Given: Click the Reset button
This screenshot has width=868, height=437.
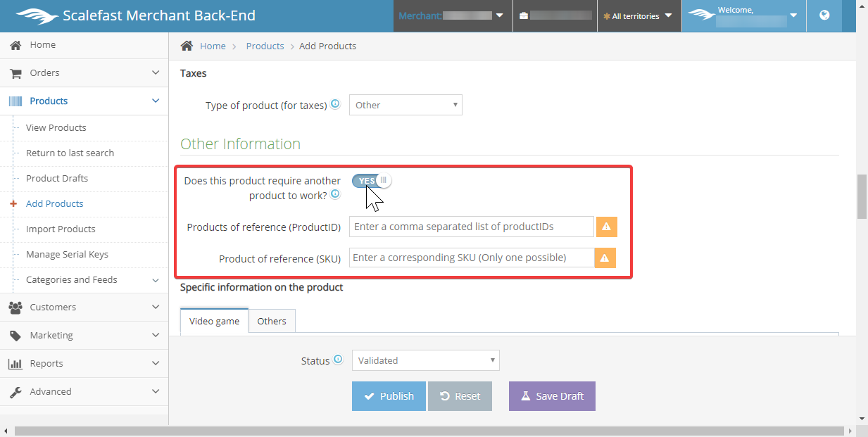Looking at the screenshot, I should [460, 396].
